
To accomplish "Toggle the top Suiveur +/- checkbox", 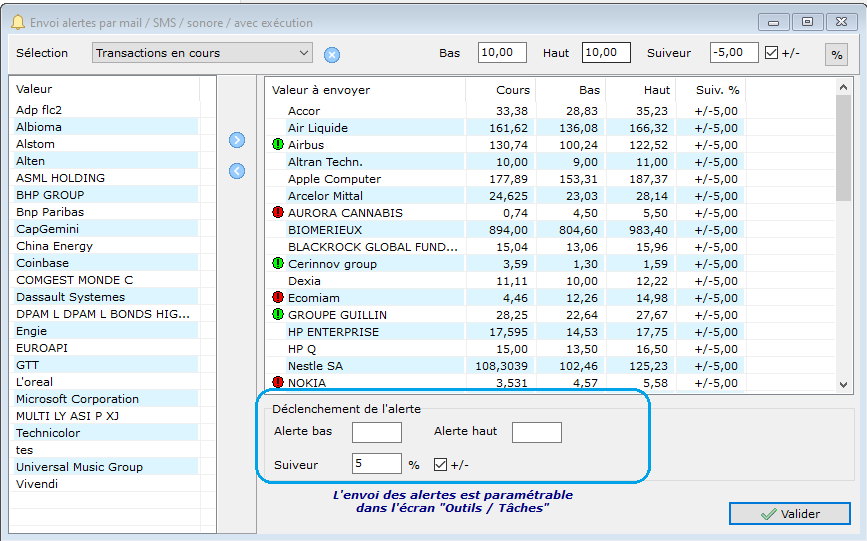I will click(771, 53).
